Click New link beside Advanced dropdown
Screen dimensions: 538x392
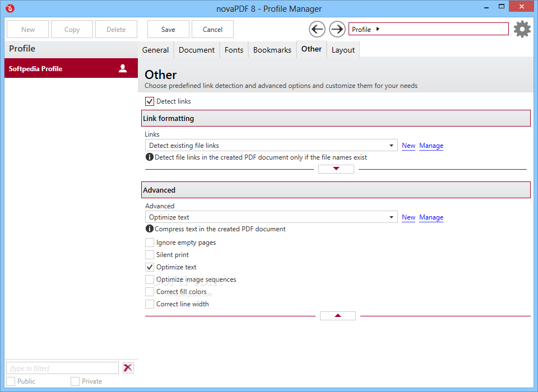coord(409,217)
